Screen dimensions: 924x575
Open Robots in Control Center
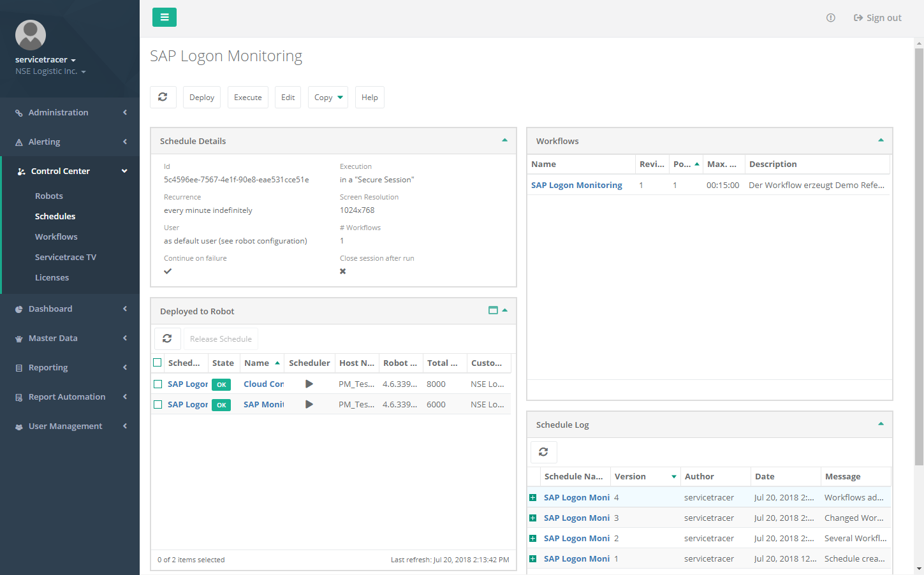click(x=49, y=196)
